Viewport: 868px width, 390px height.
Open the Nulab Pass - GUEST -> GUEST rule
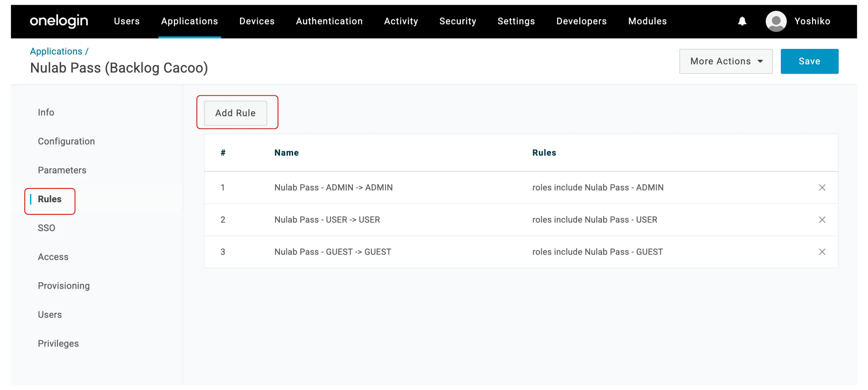(x=333, y=252)
